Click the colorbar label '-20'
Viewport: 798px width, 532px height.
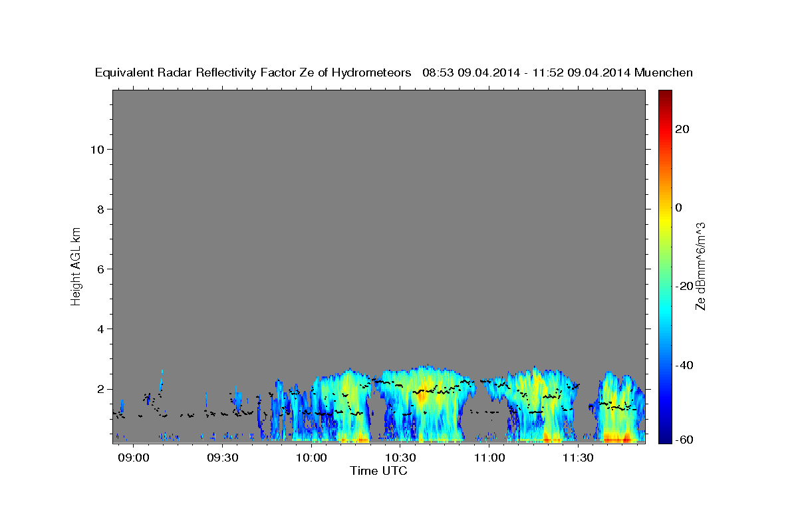pyautogui.click(x=684, y=286)
